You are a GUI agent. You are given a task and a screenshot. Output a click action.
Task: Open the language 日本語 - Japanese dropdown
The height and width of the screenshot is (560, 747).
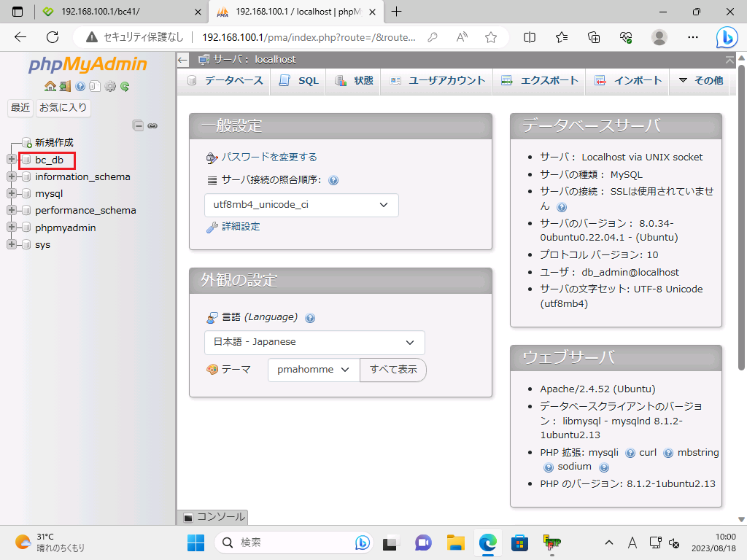[x=314, y=342]
